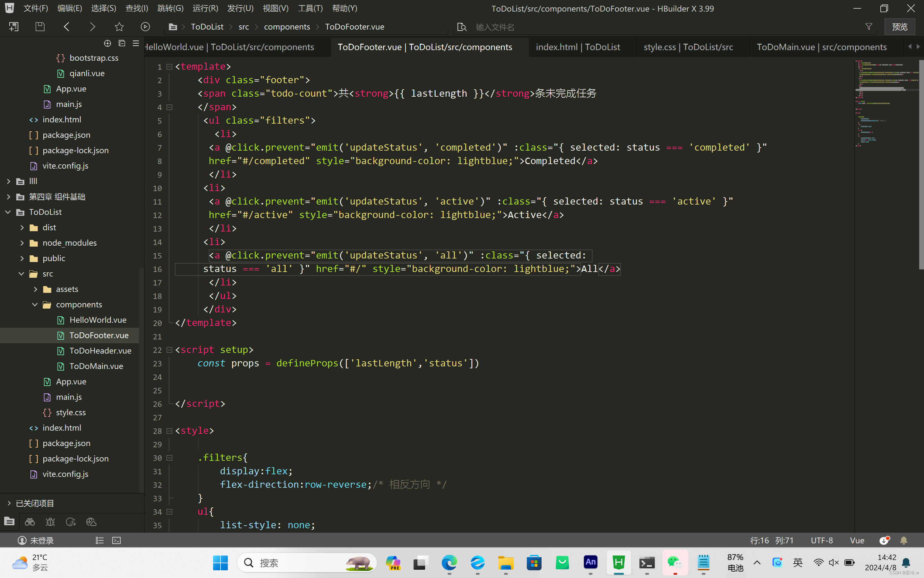
Task: Switch to index.html | ToDoList tab
Action: [578, 47]
